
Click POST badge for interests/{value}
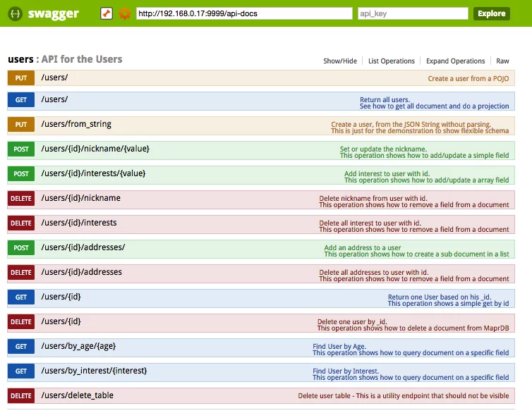pos(21,174)
